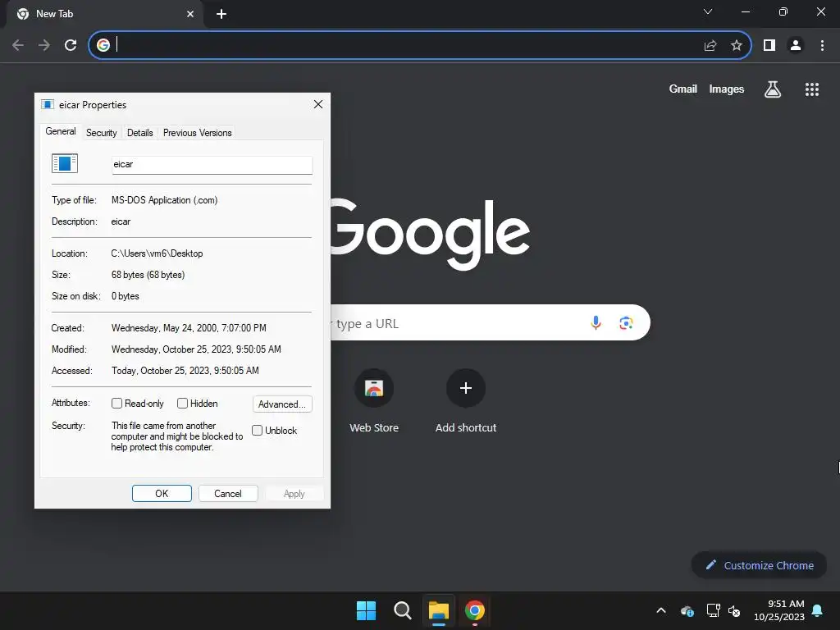Click Customize Chrome button

click(759, 565)
